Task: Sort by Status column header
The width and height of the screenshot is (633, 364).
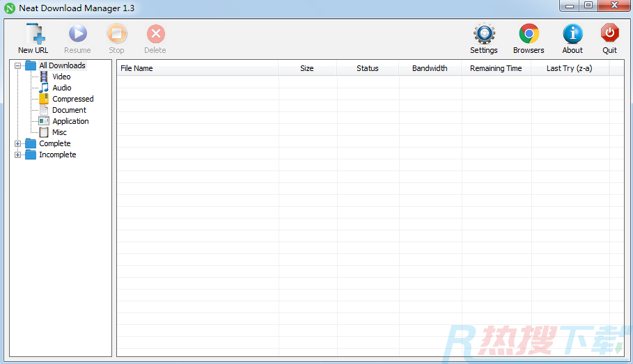Action: pos(368,68)
